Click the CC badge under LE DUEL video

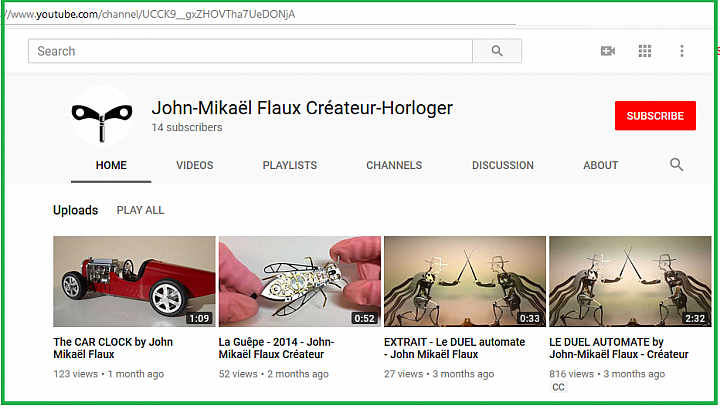pos(558,387)
